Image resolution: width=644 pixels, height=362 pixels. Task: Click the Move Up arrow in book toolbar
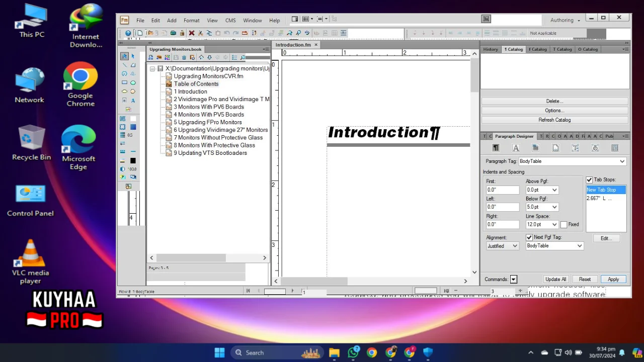(201, 57)
